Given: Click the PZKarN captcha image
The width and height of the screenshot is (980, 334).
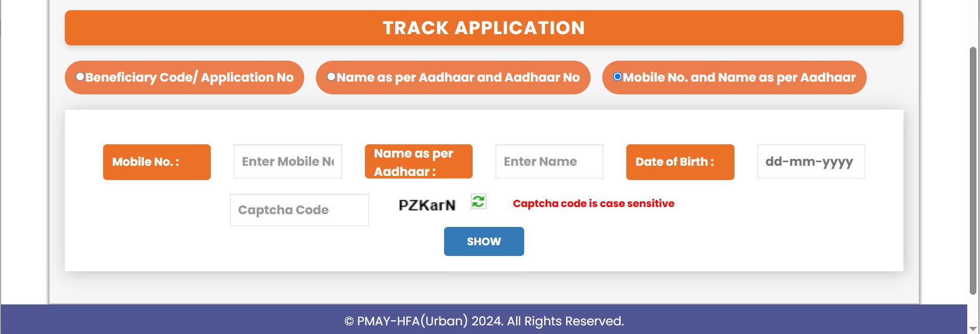Looking at the screenshot, I should 427,205.
